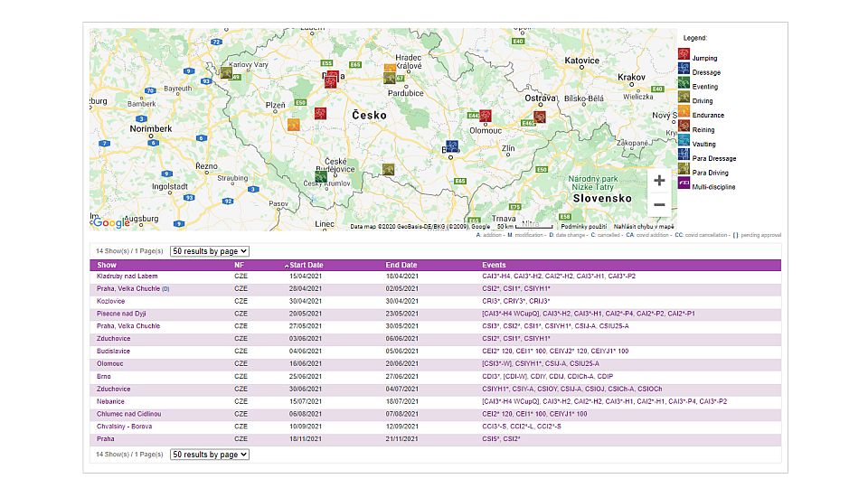Viewport: 868px width, 488px height.
Task: Sort table by Events column
Action: 494,265
